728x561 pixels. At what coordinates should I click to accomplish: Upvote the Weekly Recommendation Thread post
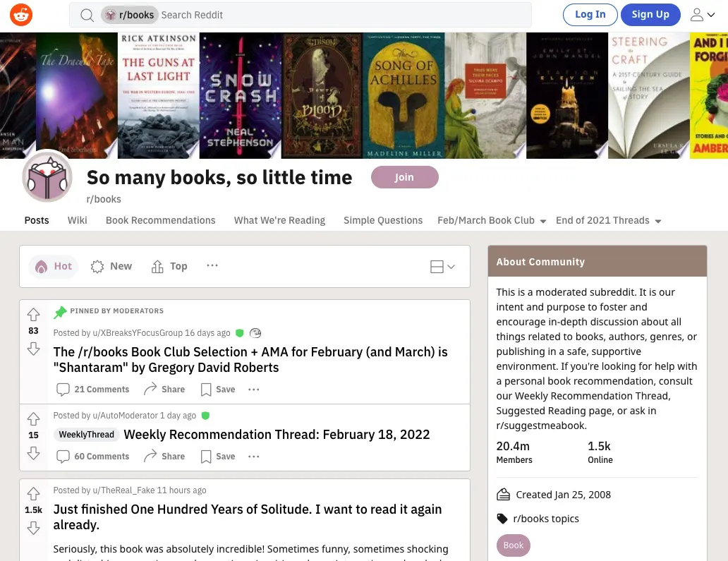click(x=33, y=419)
